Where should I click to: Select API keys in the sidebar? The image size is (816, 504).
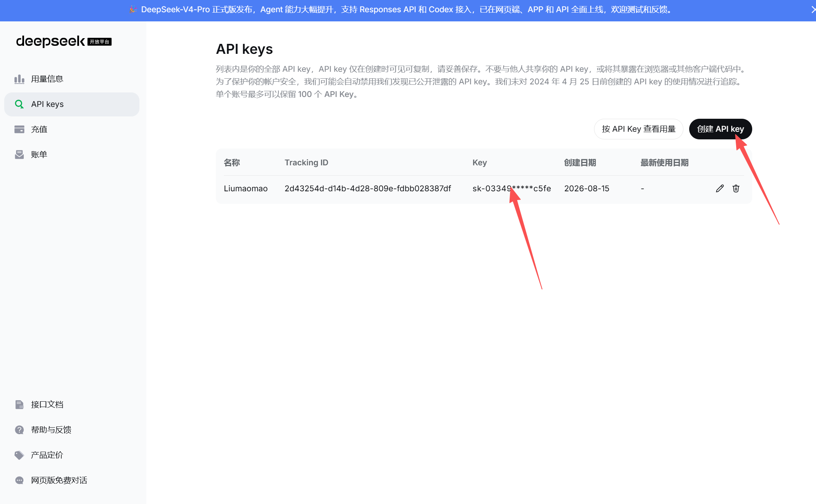point(72,104)
